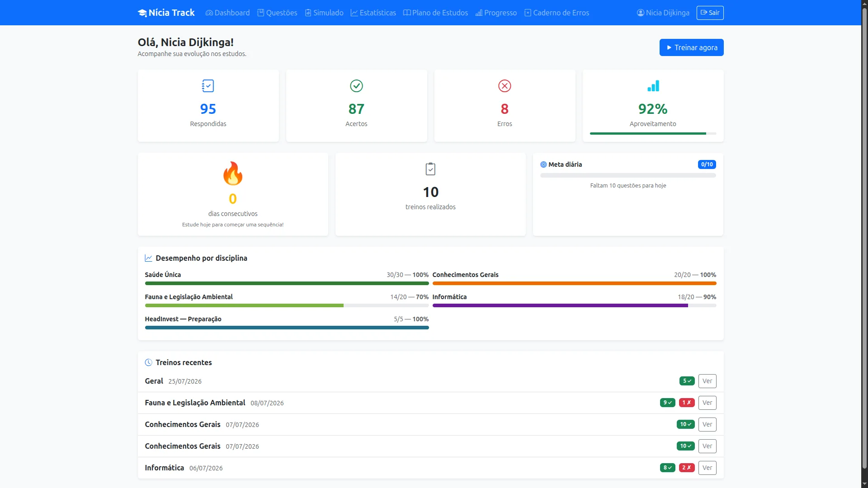Click the Meta diária target icon
868x488 pixels.
click(x=543, y=164)
